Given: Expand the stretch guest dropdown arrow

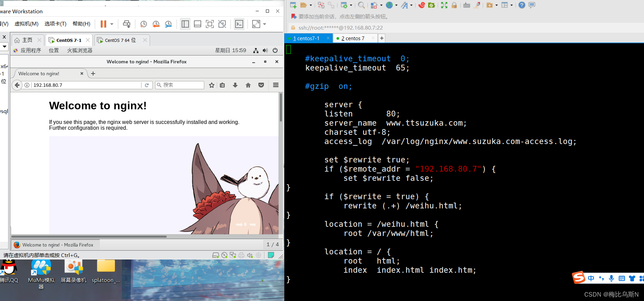Looking at the screenshot, I should [x=265, y=24].
